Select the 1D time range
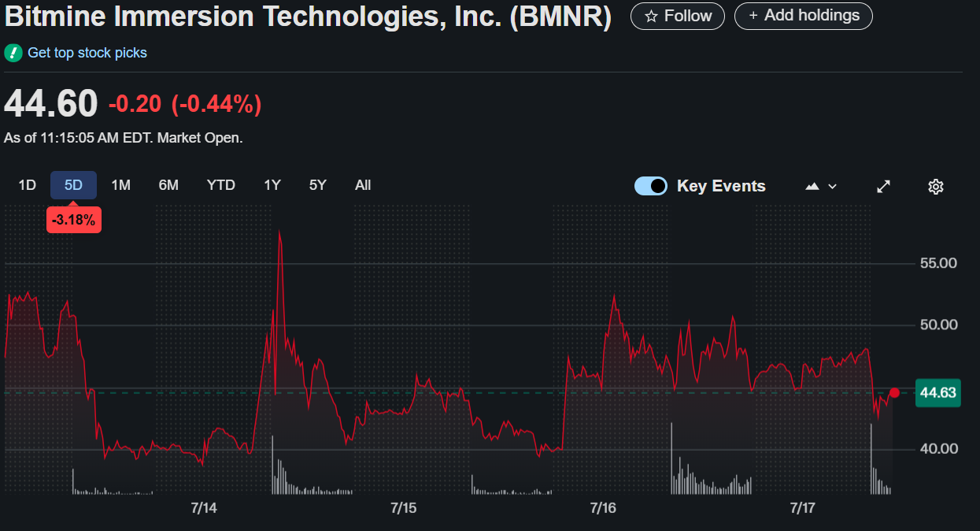 pos(28,185)
